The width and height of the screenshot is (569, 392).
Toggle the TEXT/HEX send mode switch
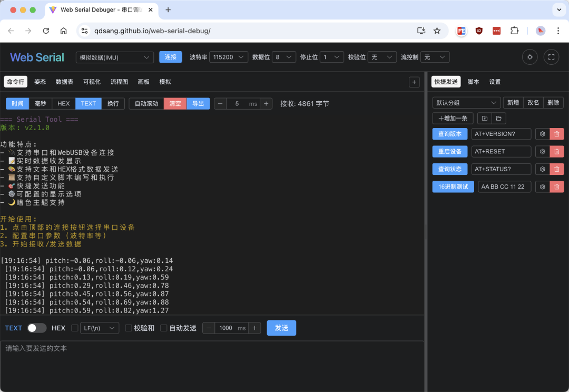37,328
